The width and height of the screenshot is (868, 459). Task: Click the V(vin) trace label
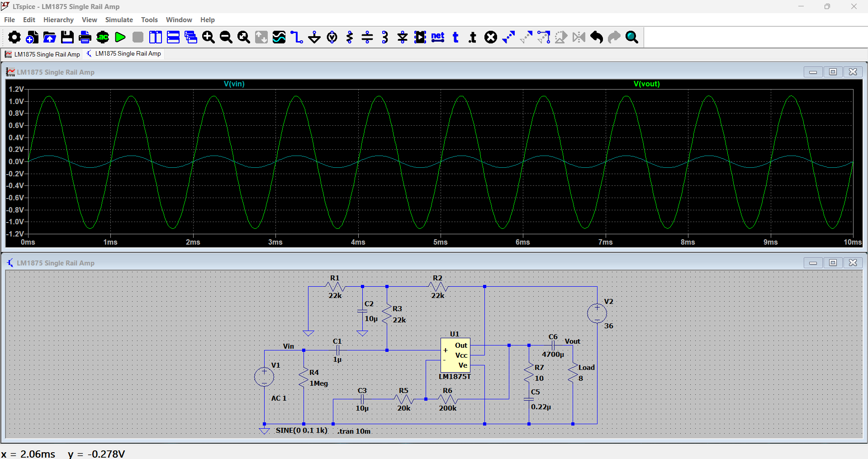click(234, 84)
